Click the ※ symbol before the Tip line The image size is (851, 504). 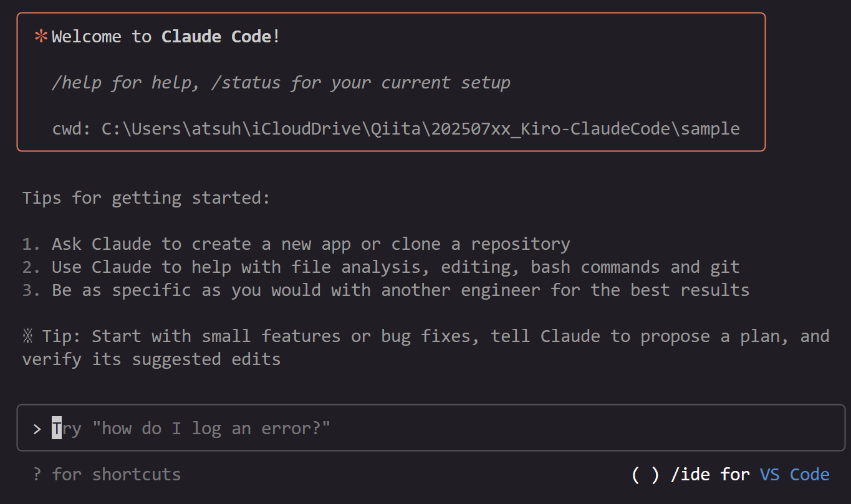(x=28, y=336)
